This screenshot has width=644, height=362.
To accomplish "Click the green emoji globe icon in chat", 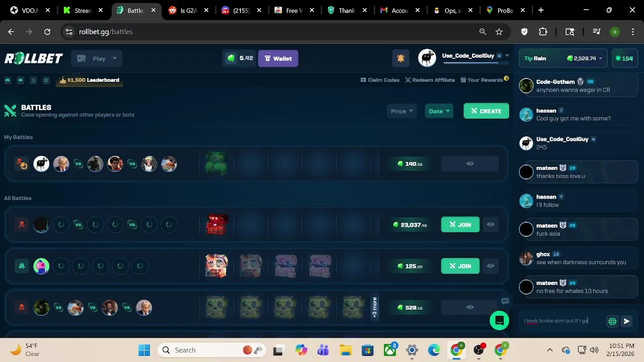I will point(612,321).
